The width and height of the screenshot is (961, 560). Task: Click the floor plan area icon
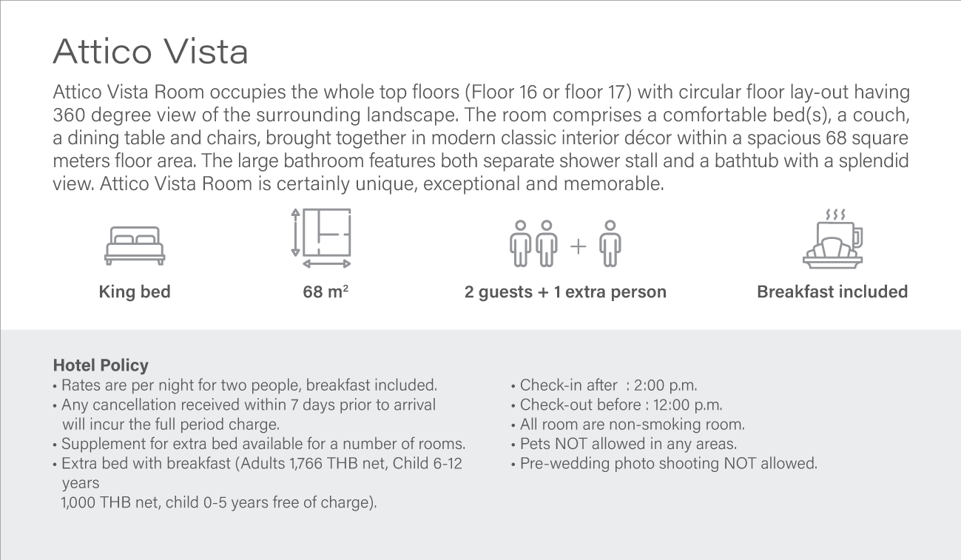pyautogui.click(x=322, y=238)
